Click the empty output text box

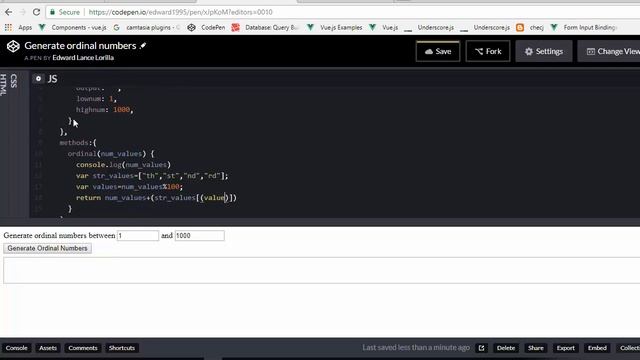click(x=322, y=270)
